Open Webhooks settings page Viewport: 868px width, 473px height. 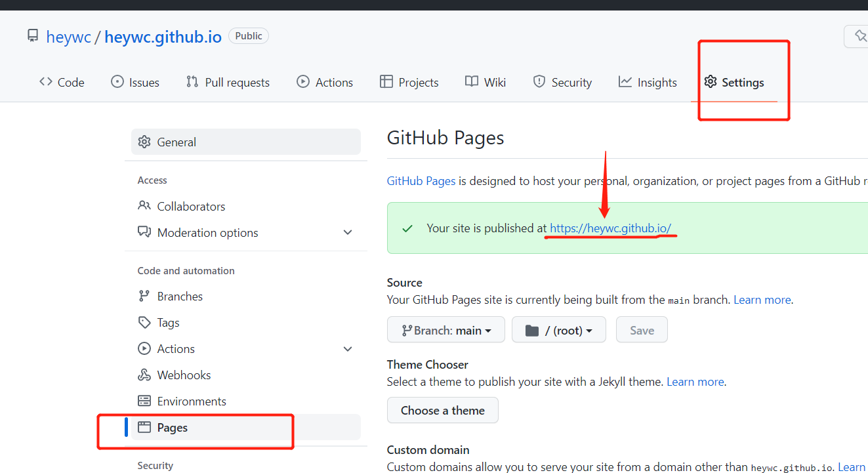coord(246,375)
